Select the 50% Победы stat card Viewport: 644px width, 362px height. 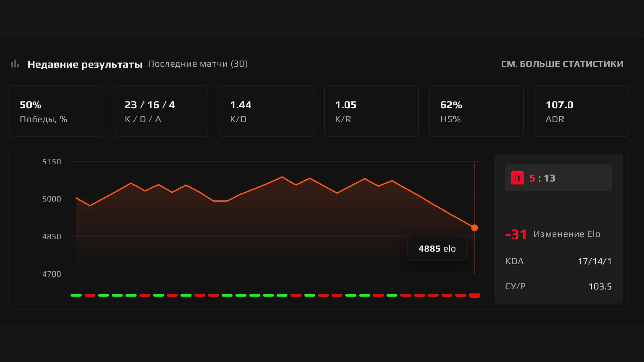(x=56, y=111)
